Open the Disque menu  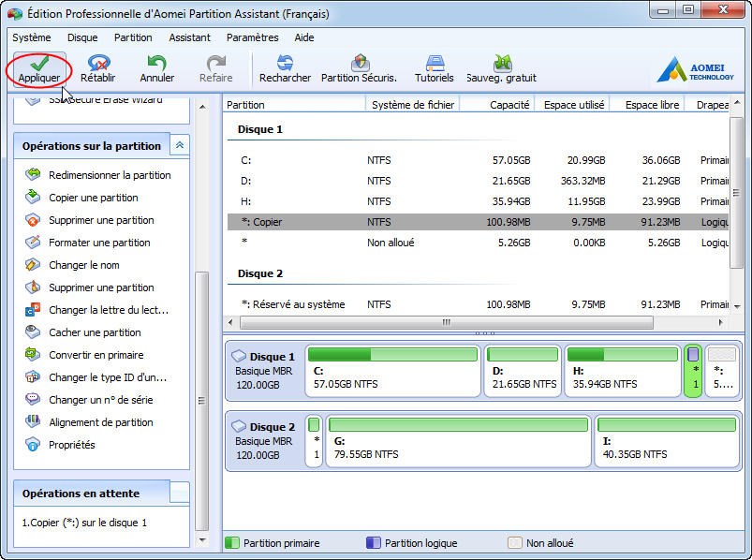click(x=82, y=37)
